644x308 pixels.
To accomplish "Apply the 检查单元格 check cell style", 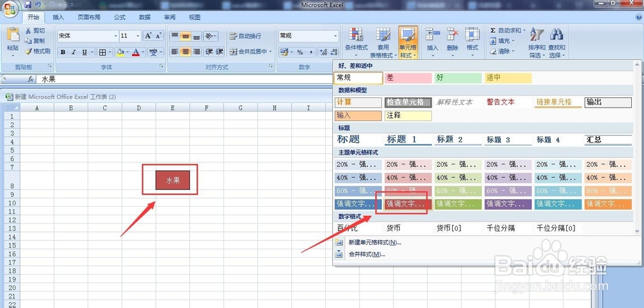I will tap(408, 102).
